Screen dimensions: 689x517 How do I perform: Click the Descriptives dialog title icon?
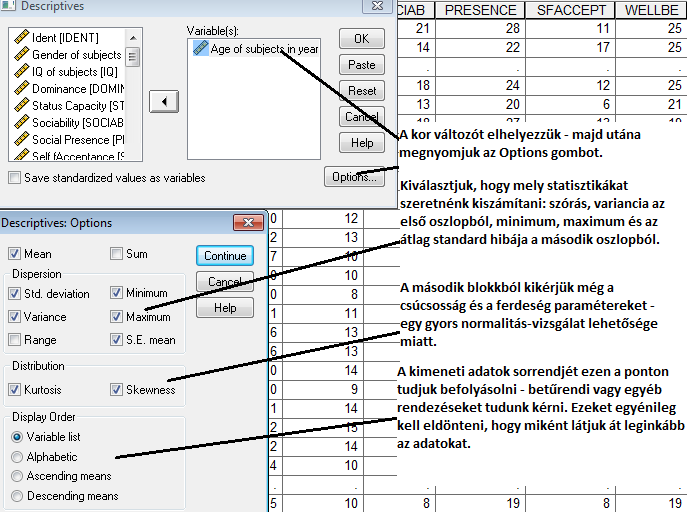(9, 8)
